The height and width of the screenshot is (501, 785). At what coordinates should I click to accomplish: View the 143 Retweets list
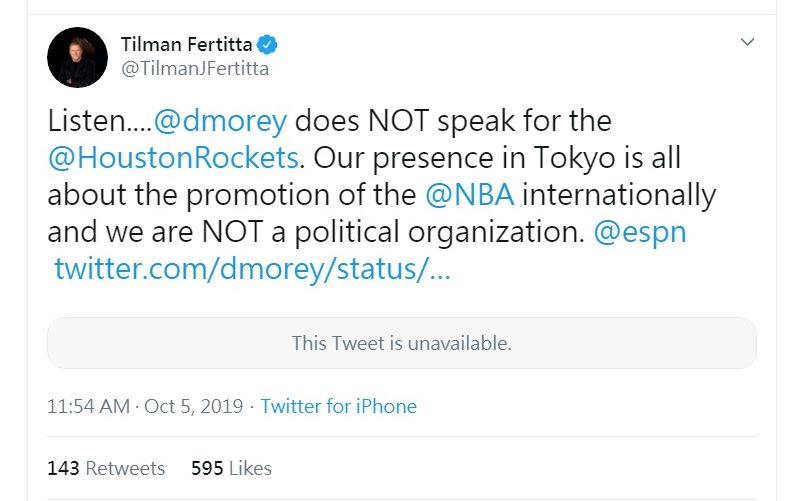point(106,468)
